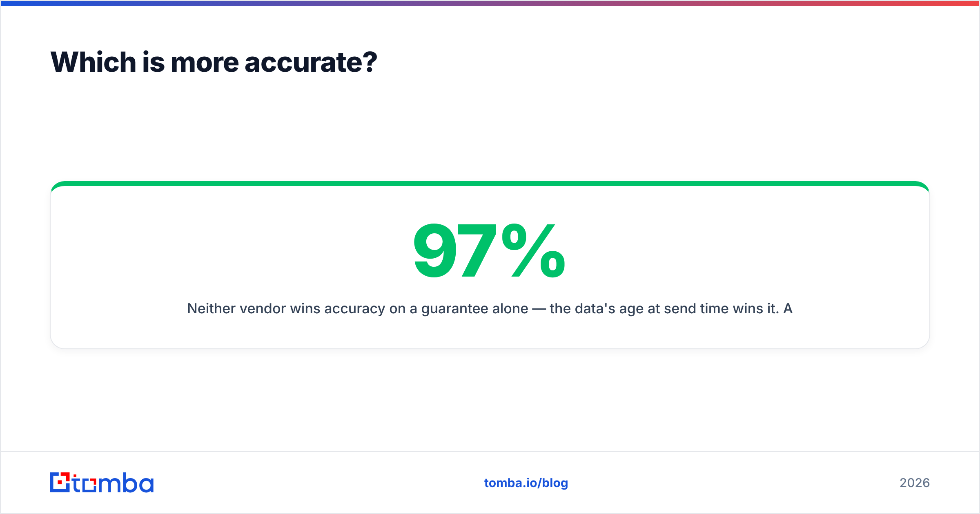Click the trailing 'A' ending the caption

pyautogui.click(x=788, y=308)
